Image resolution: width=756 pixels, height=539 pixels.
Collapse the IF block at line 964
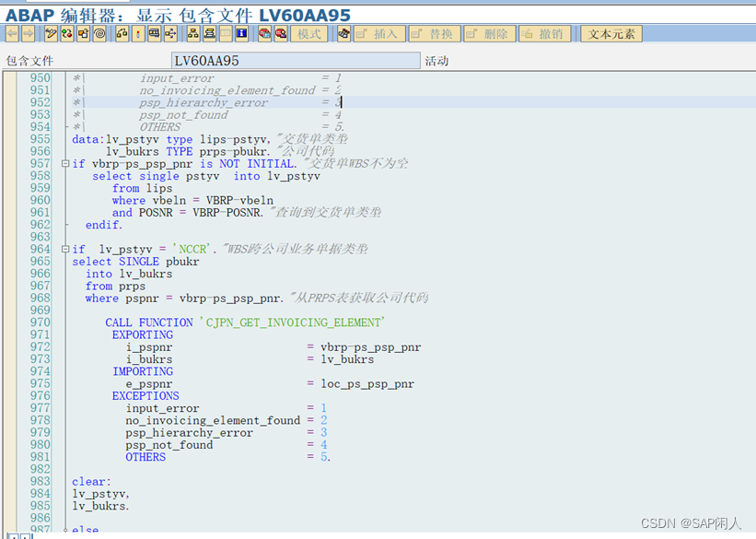[x=65, y=250]
